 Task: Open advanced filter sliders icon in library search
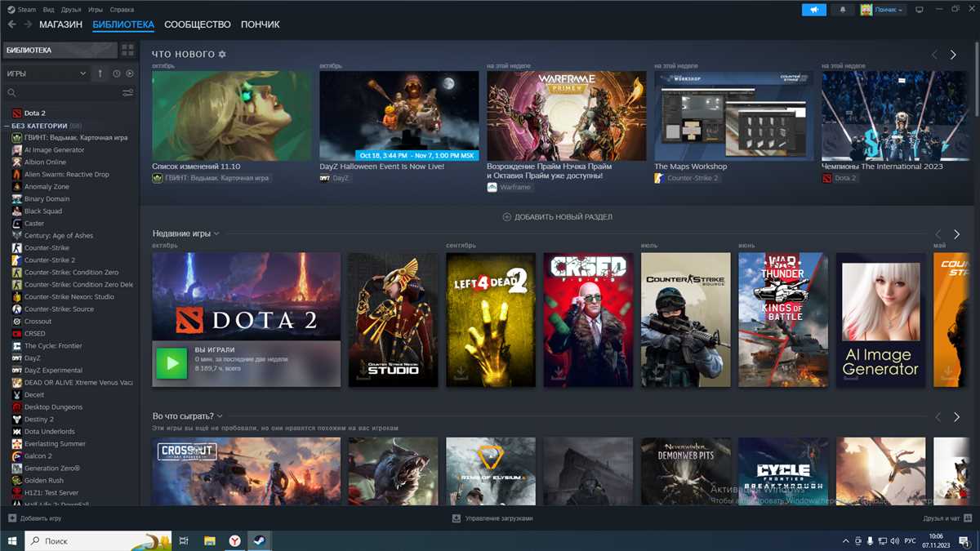click(127, 93)
